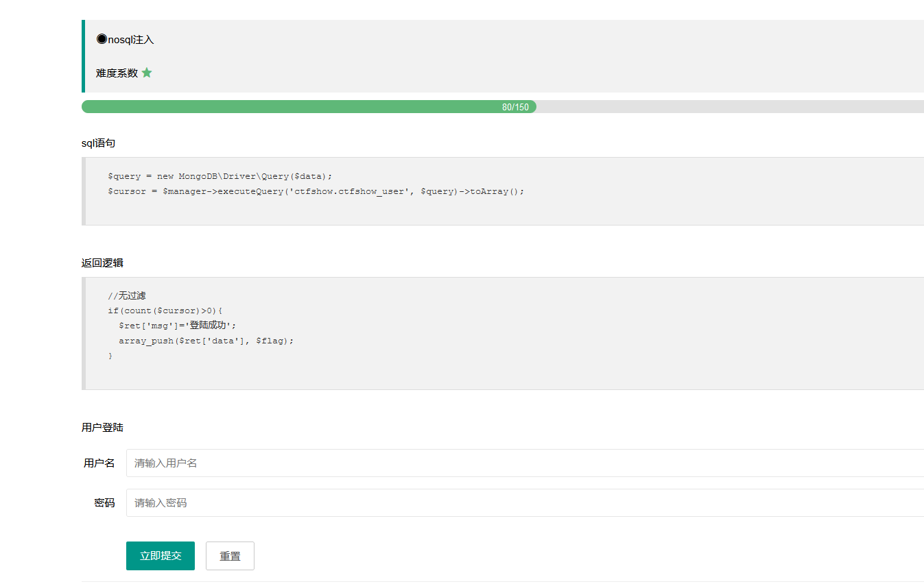Screen dimensions: 924x584
Task: Click the 难度系数 label
Action: coord(117,73)
